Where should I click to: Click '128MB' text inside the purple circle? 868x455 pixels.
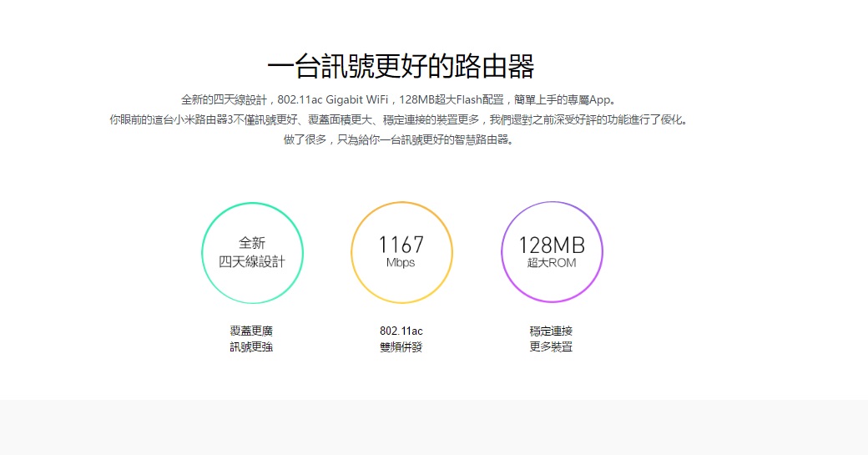pyautogui.click(x=551, y=245)
